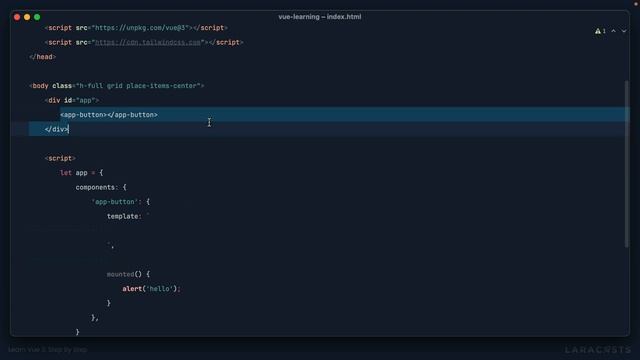Click the vertical scrollbar in the editor
The height and width of the screenshot is (360, 640).
[627, 163]
